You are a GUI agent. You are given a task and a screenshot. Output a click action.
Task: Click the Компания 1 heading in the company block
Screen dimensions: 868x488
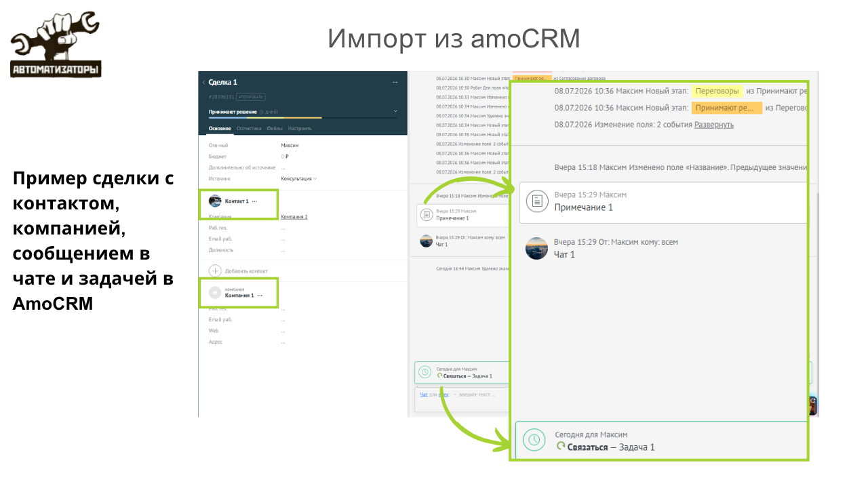[x=239, y=296]
